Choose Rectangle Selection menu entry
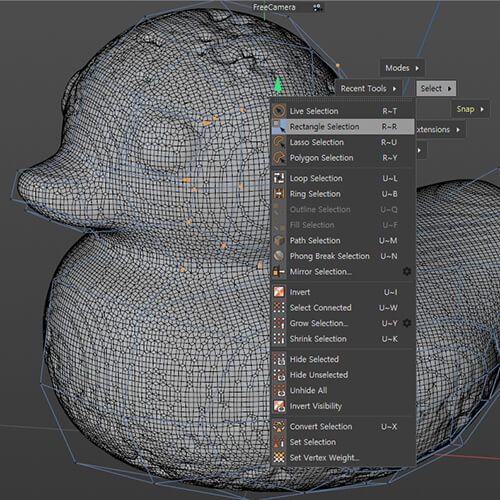 click(343, 127)
